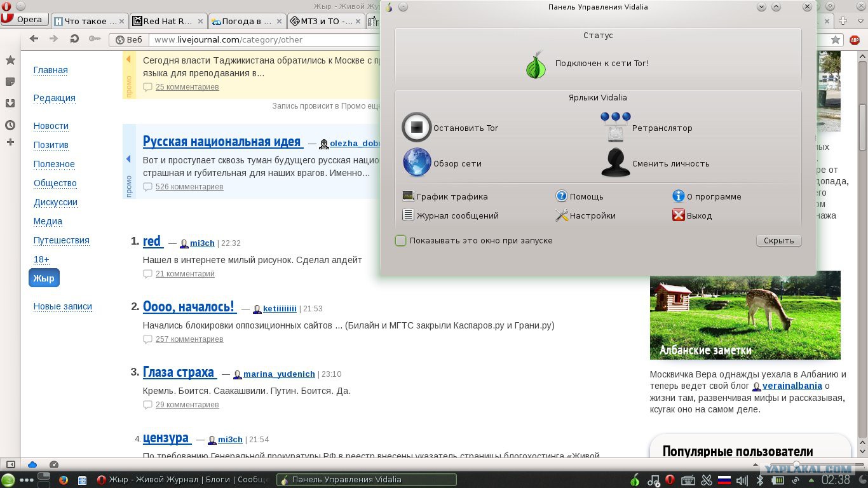Open the downloads panel in Opera sidebar

tap(10, 104)
